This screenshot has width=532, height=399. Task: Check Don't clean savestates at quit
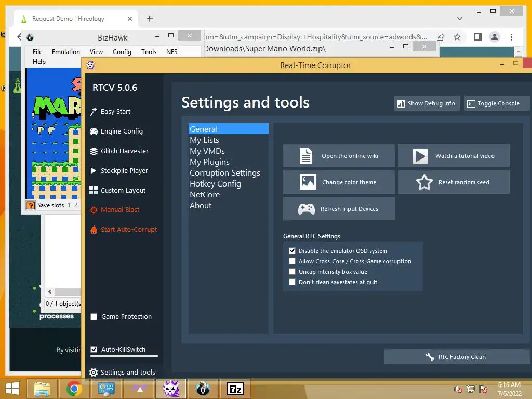tap(292, 282)
